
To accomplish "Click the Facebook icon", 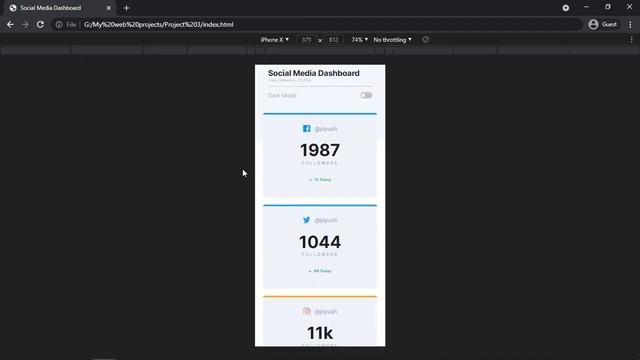I will (307, 129).
